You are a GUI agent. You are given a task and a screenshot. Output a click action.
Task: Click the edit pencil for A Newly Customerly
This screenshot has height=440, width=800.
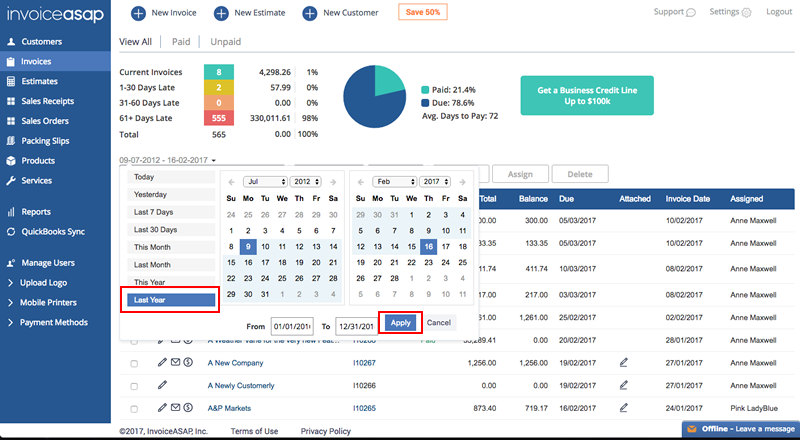coord(161,384)
